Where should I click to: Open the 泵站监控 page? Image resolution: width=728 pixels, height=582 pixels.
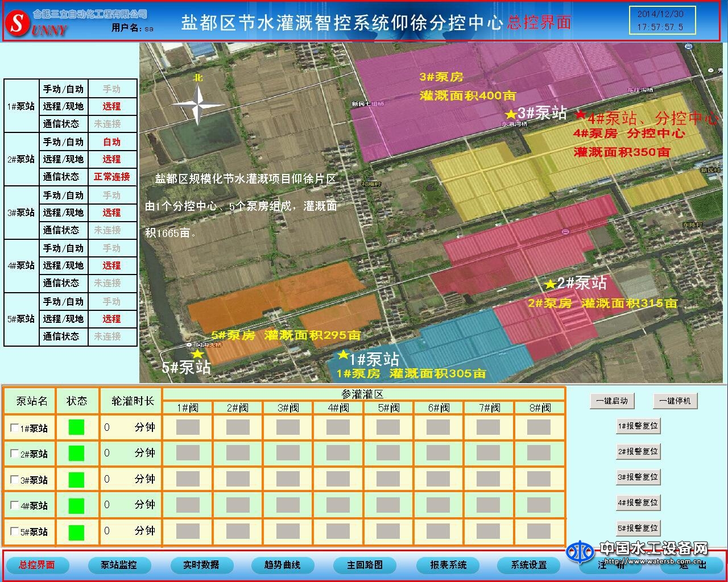[119, 565]
